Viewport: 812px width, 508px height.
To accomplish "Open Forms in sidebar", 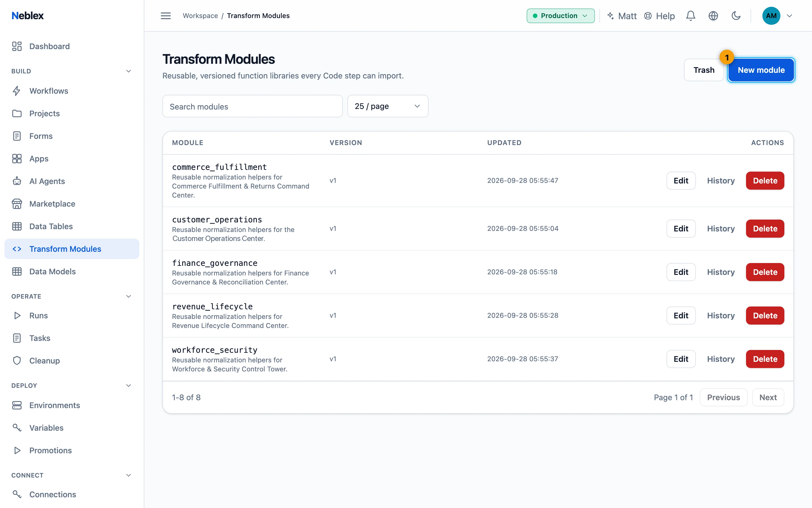I will (72, 136).
